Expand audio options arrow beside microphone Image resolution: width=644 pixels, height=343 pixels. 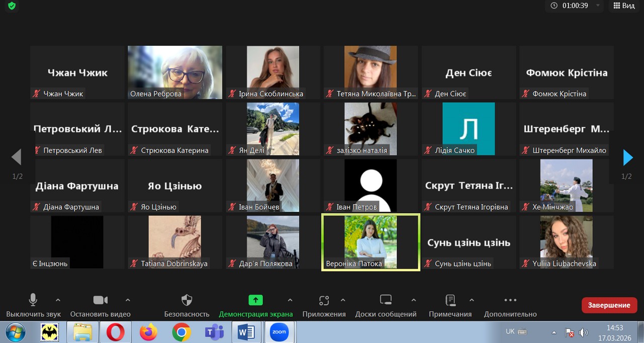[x=58, y=300]
